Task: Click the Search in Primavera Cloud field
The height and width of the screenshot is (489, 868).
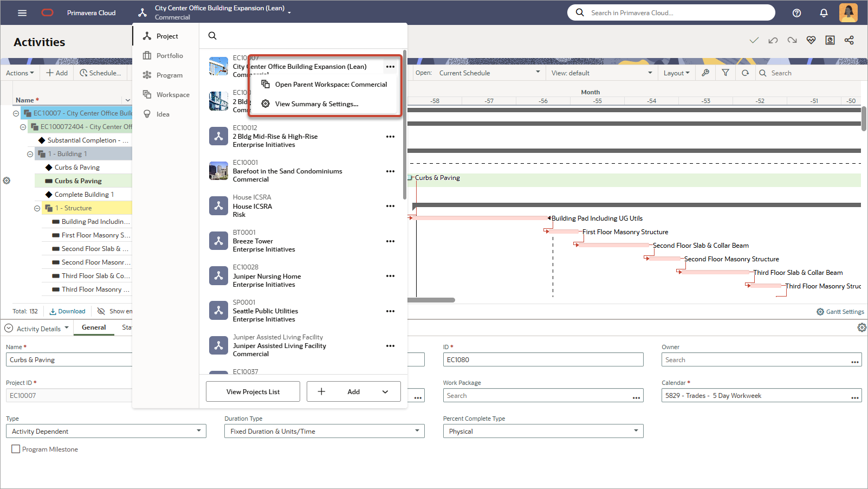Action: click(671, 12)
